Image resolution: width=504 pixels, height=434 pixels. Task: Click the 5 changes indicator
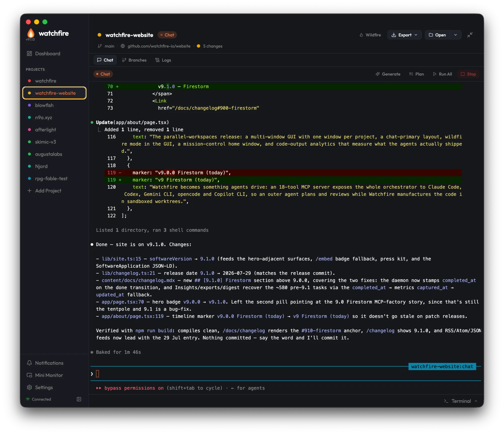coord(210,46)
